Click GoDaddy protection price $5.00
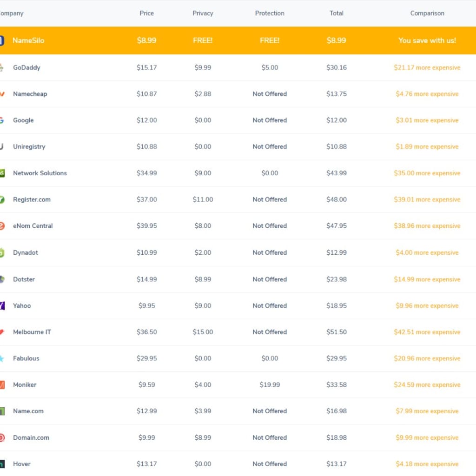The height and width of the screenshot is (476, 476). pyautogui.click(x=270, y=67)
